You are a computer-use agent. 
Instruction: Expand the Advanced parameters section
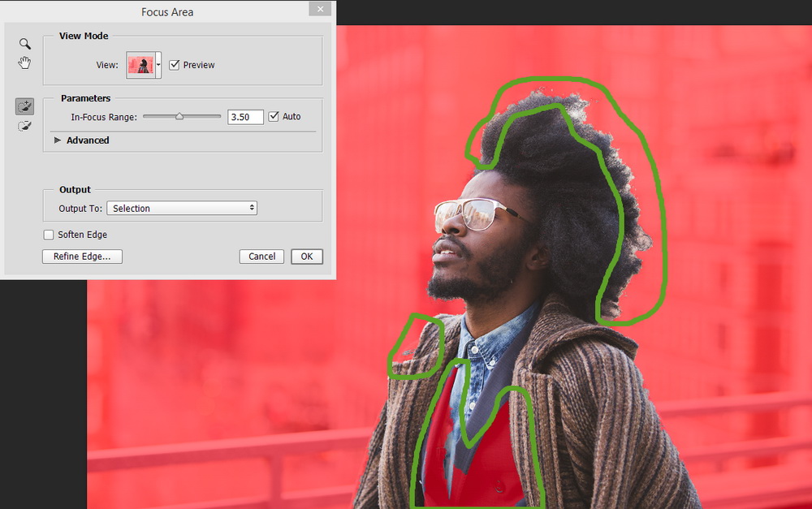[58, 140]
